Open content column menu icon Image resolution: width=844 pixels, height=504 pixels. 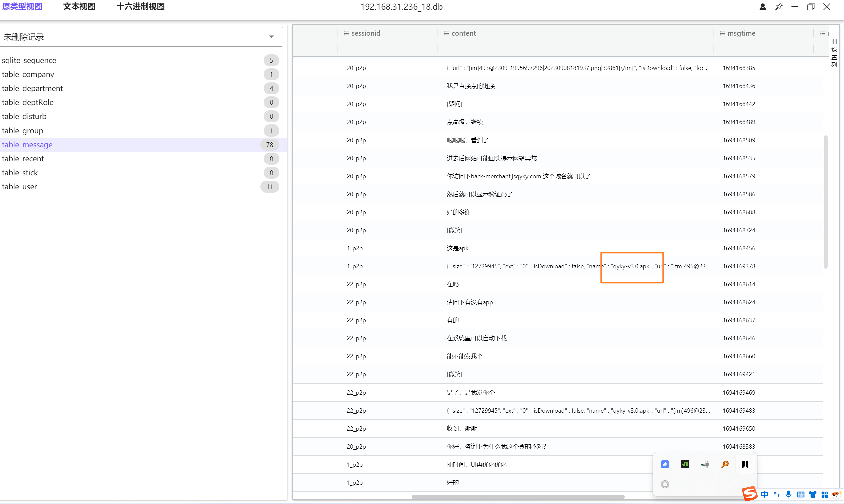click(x=446, y=33)
